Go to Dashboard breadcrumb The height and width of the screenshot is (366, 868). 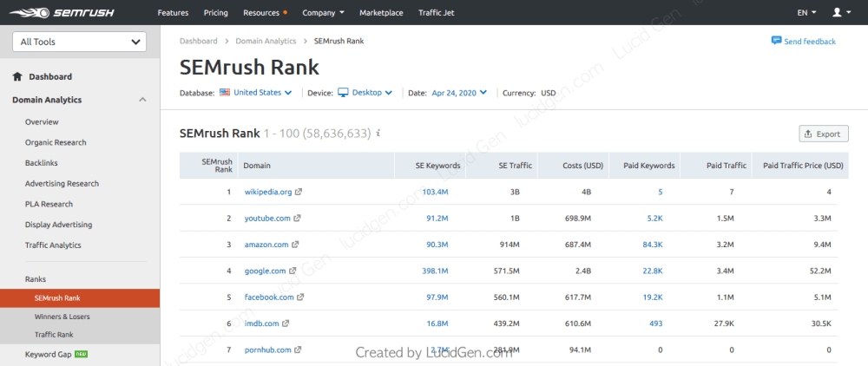point(198,41)
